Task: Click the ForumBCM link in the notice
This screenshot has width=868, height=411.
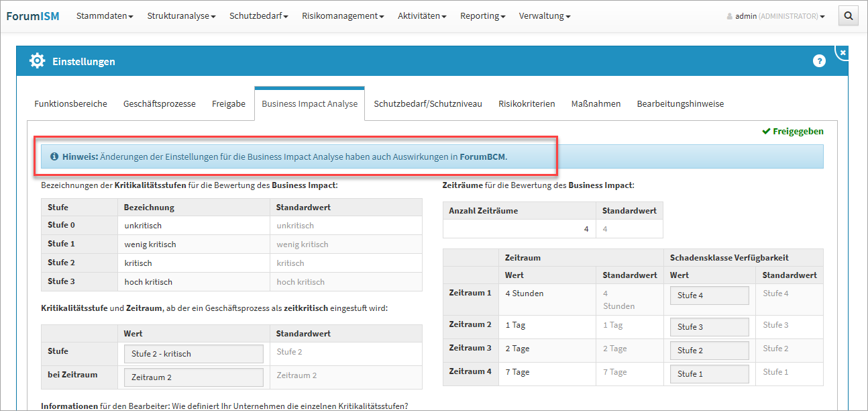Action: coord(482,156)
